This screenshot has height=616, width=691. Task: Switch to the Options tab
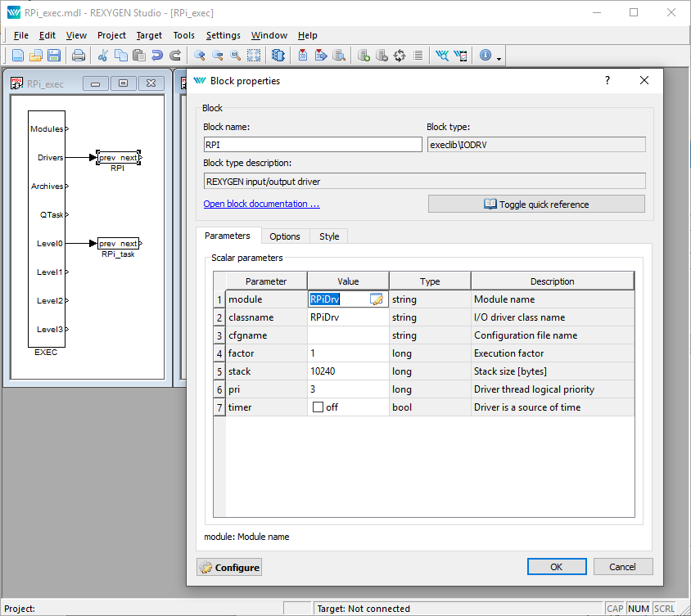pyautogui.click(x=285, y=236)
